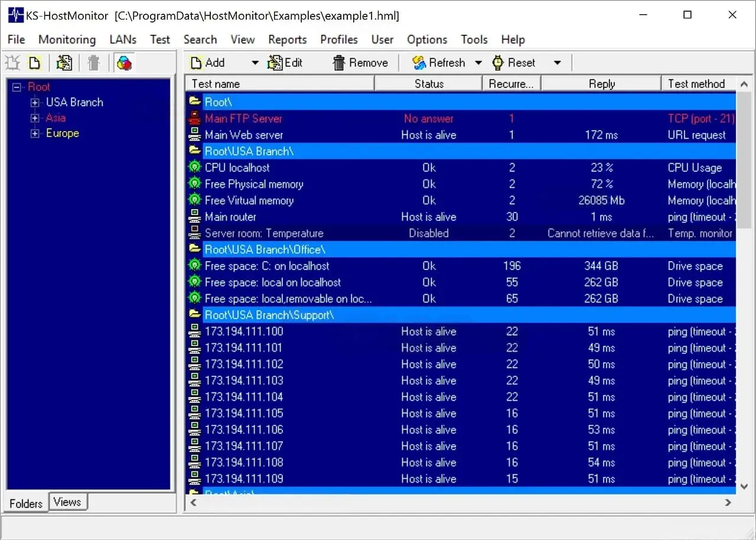Screen dimensions: 756x540
Task: Sort by Test method column header
Action: (699, 84)
